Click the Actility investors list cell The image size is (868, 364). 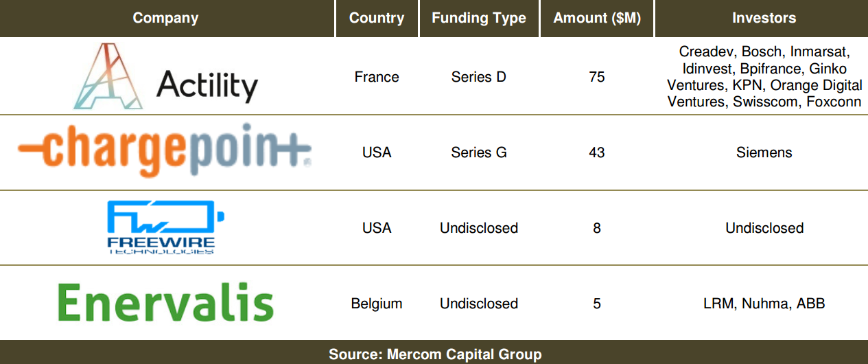coord(764,77)
